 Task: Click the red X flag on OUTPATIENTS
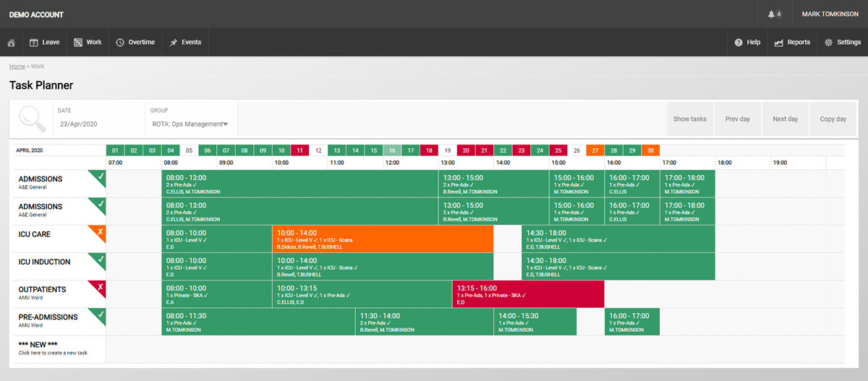pyautogui.click(x=99, y=287)
